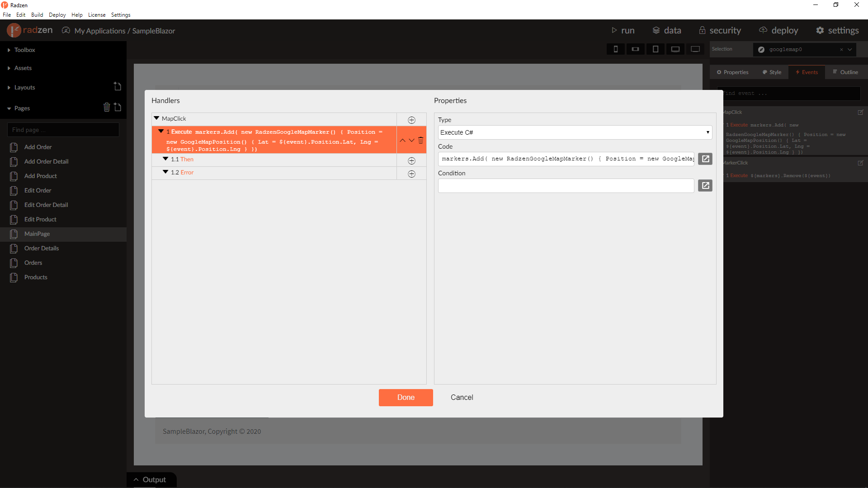The image size is (868, 488).
Task: Expand the Output panel
Action: click(x=151, y=479)
